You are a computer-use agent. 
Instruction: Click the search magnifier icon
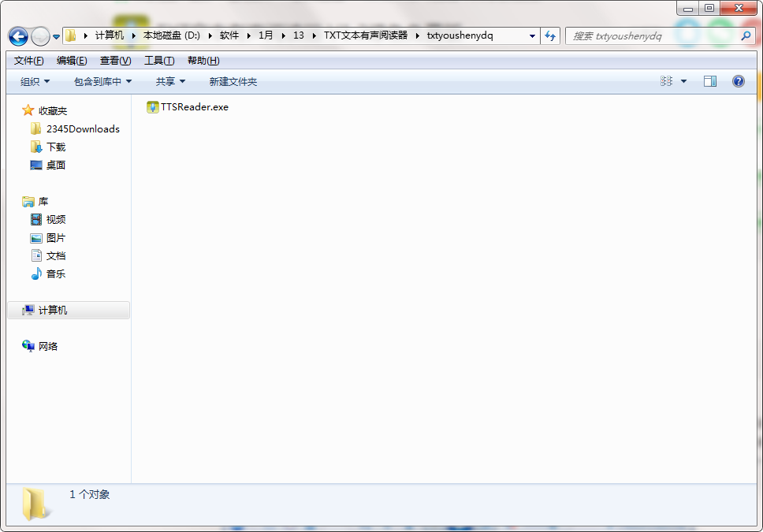click(x=746, y=35)
